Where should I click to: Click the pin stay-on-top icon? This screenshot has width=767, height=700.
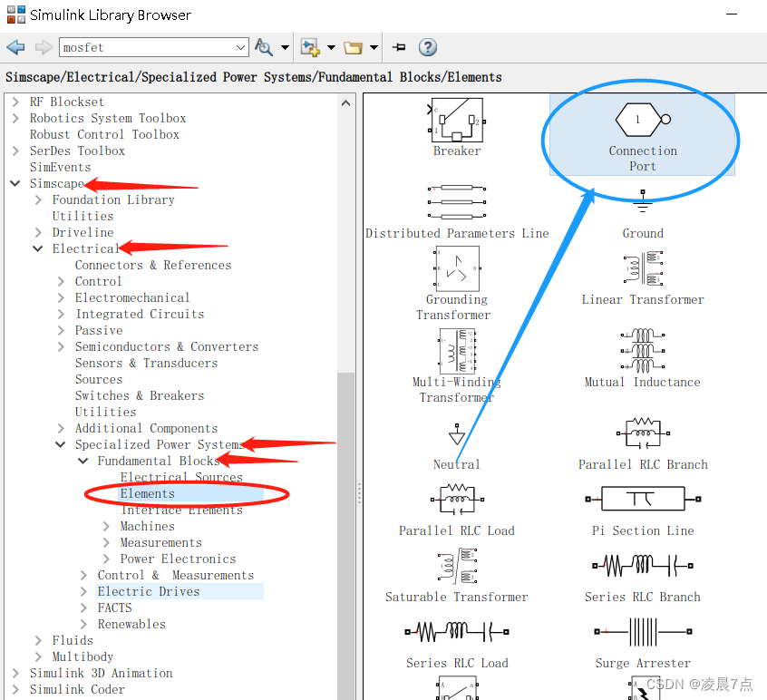[399, 47]
